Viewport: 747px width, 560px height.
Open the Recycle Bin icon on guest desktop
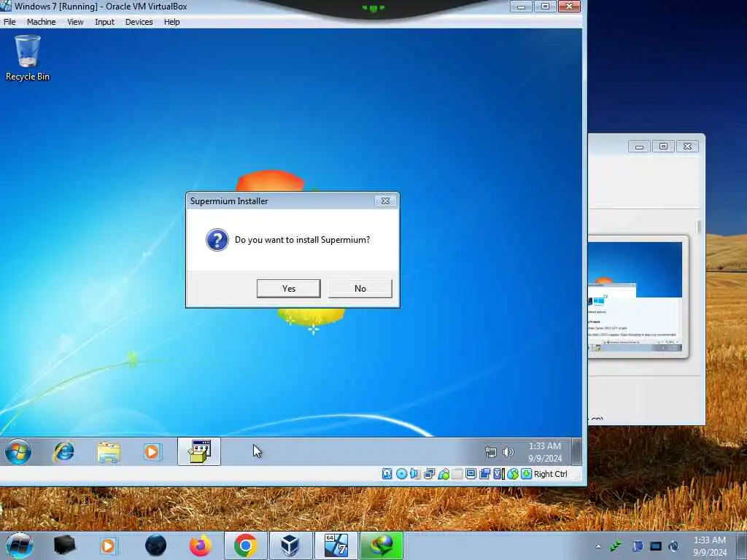(27, 57)
